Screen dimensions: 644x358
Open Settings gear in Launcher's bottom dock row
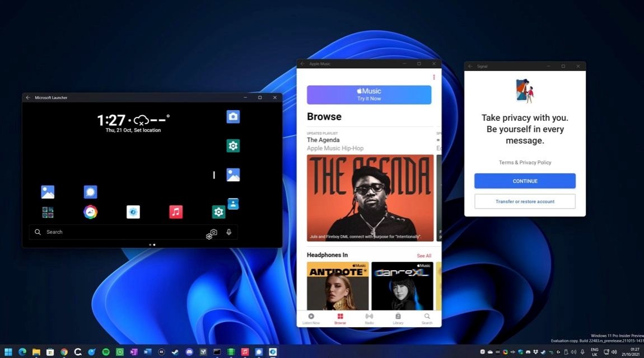pyautogui.click(x=218, y=212)
